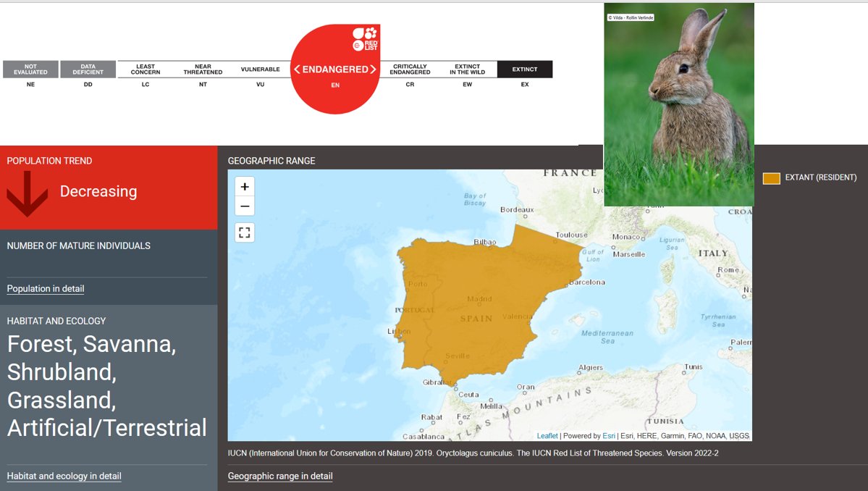Select the black Extinct category
This screenshot has height=491, width=868.
[x=525, y=70]
